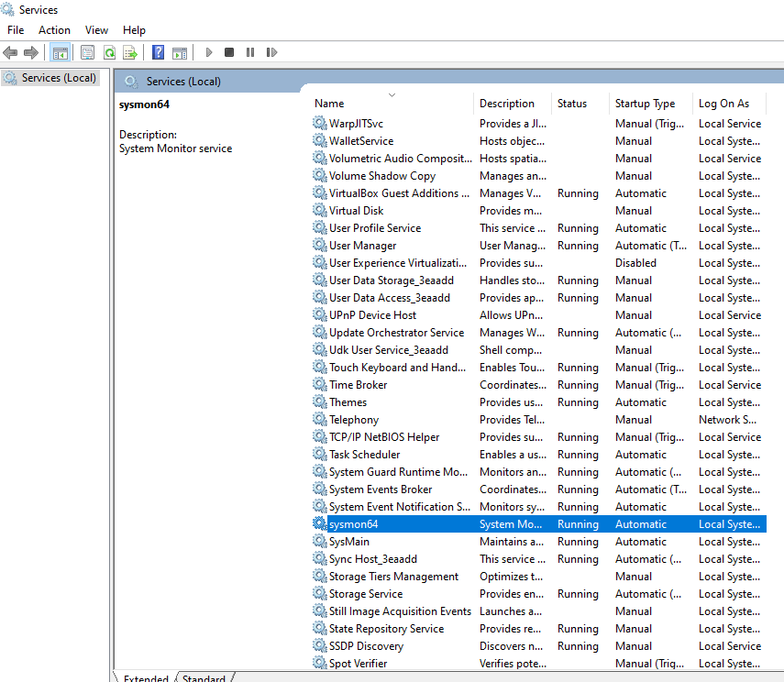This screenshot has width=784, height=682.
Task: Open the File menu
Action: point(16,30)
